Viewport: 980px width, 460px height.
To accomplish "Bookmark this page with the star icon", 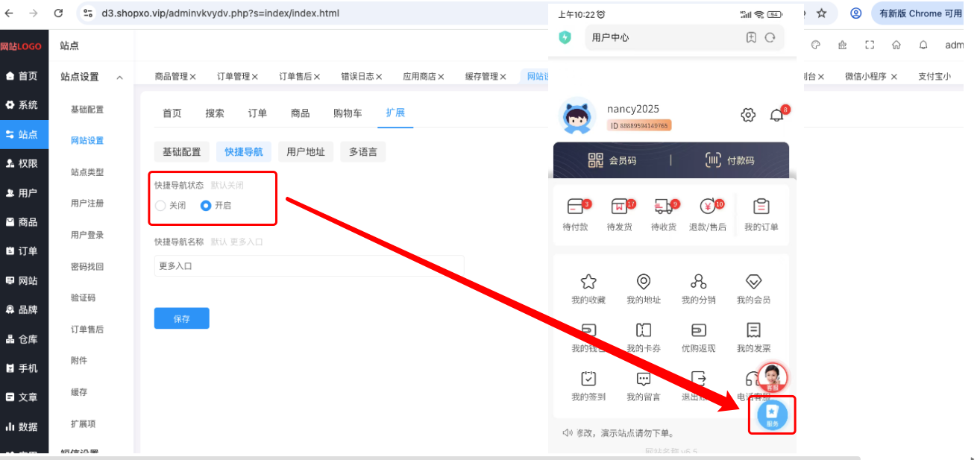I will click(822, 13).
